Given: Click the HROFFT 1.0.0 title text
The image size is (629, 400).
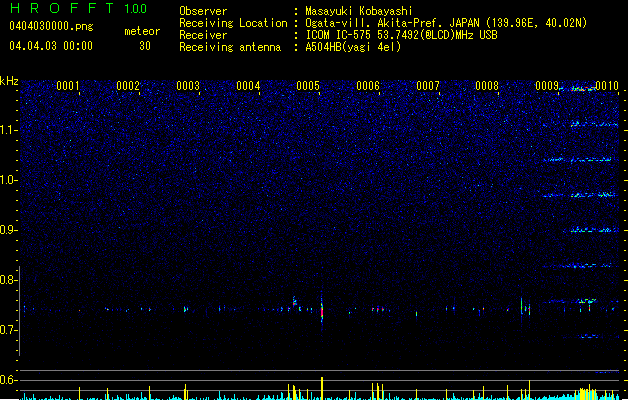Looking at the screenshot, I should [x=79, y=8].
